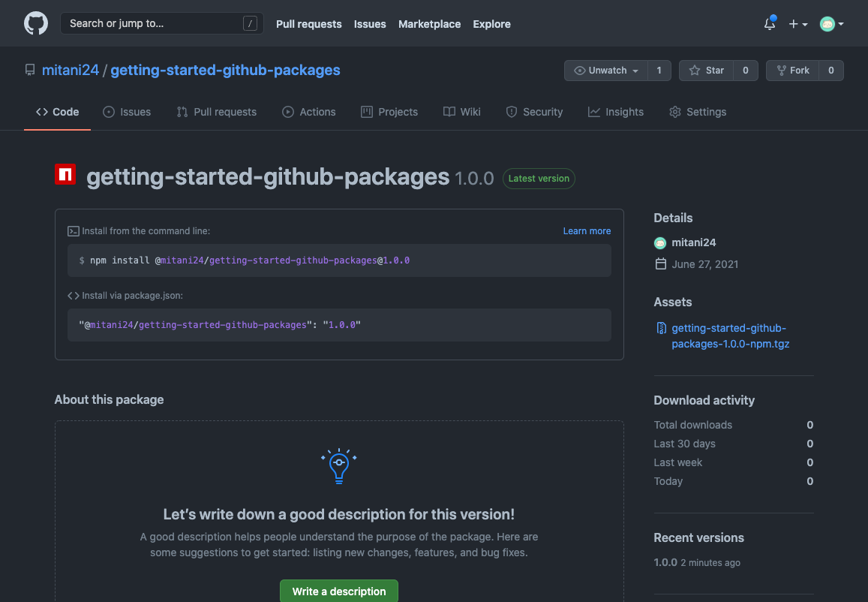
Task: Click the Latest version badge
Action: pos(539,179)
